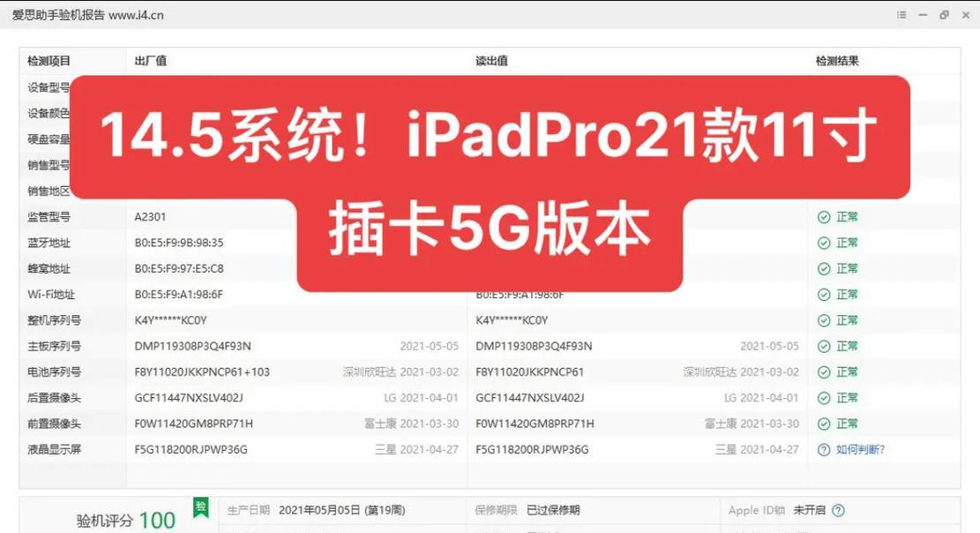980x533 pixels.
Task: Click DMP119308P3Q4F93N in the 出厂值 column
Action: 192,346
